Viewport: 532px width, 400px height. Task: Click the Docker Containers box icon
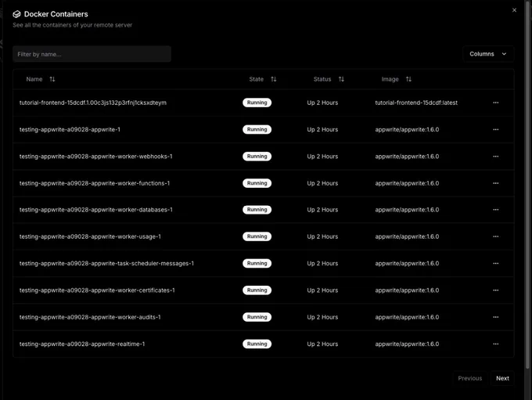(x=16, y=14)
